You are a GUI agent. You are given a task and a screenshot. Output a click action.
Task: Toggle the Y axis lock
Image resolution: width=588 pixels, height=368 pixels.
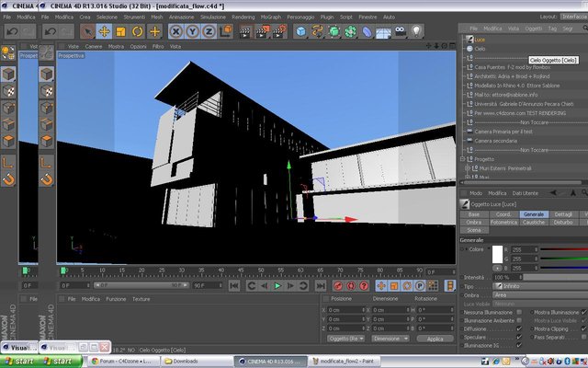pos(192,31)
